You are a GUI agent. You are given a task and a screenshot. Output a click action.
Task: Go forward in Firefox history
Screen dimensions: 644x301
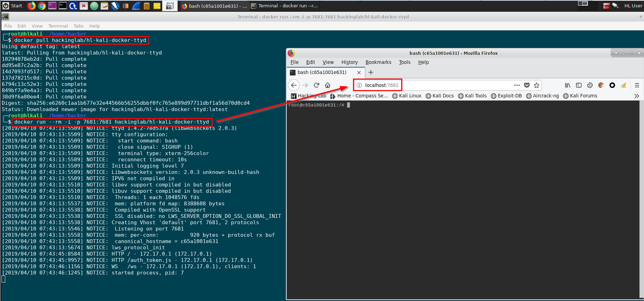(305, 85)
